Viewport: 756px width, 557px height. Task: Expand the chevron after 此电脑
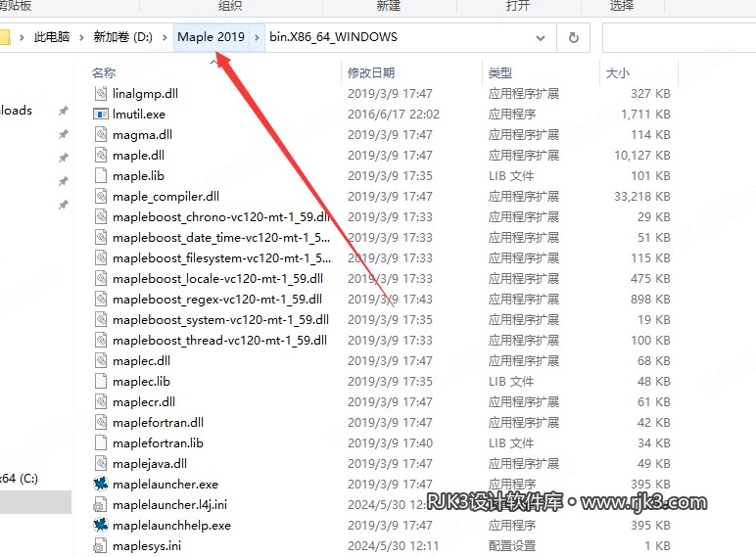pos(81,37)
